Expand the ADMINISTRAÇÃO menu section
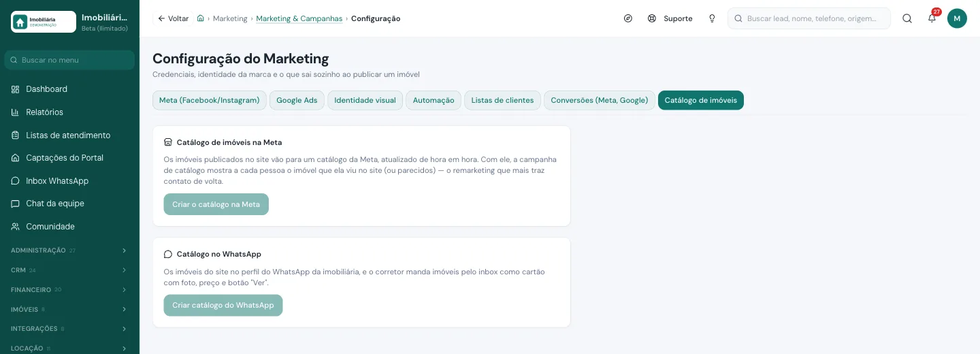 pos(69,251)
